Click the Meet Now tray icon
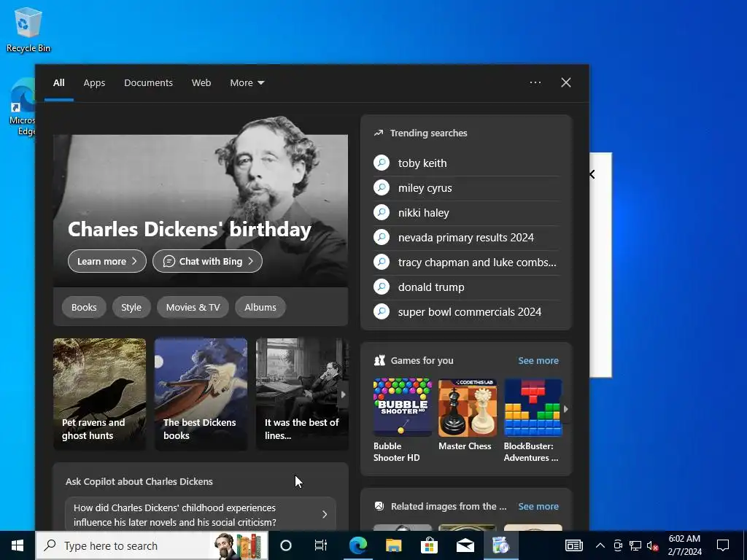Image resolution: width=747 pixels, height=560 pixels. tap(618, 545)
